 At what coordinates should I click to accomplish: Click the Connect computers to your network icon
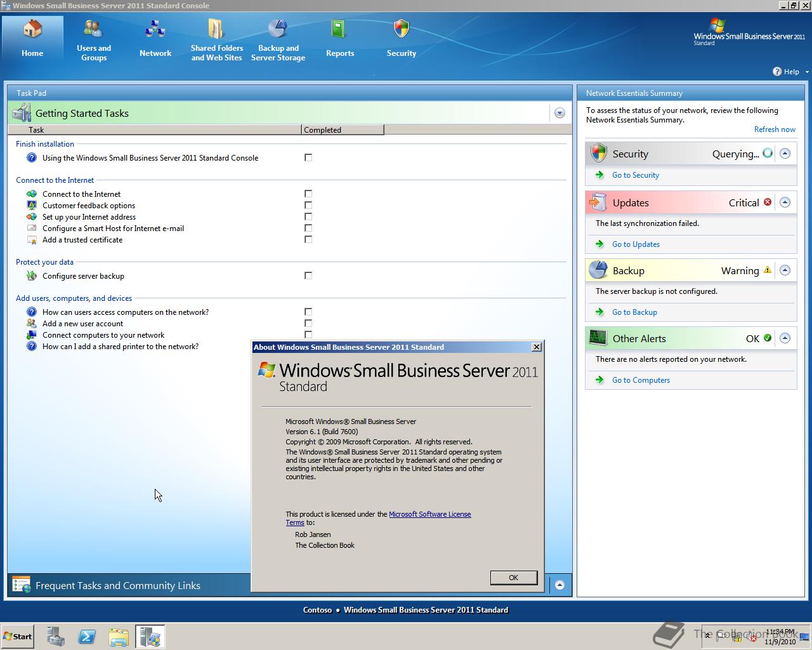[32, 335]
